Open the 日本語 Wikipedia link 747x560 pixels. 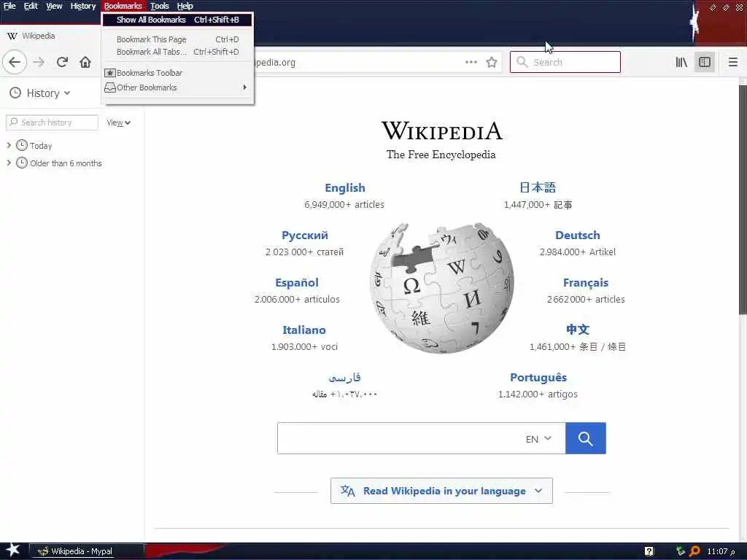tap(538, 187)
